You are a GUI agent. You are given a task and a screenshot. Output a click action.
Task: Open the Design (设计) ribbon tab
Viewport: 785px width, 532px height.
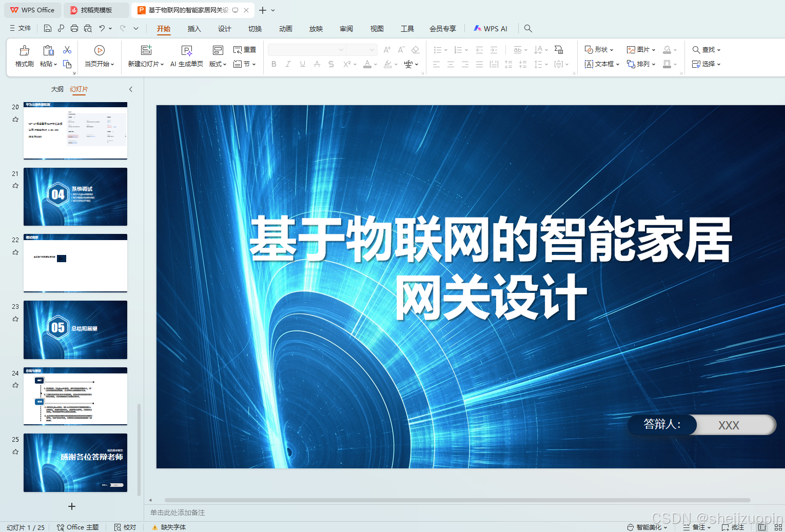[224, 29]
